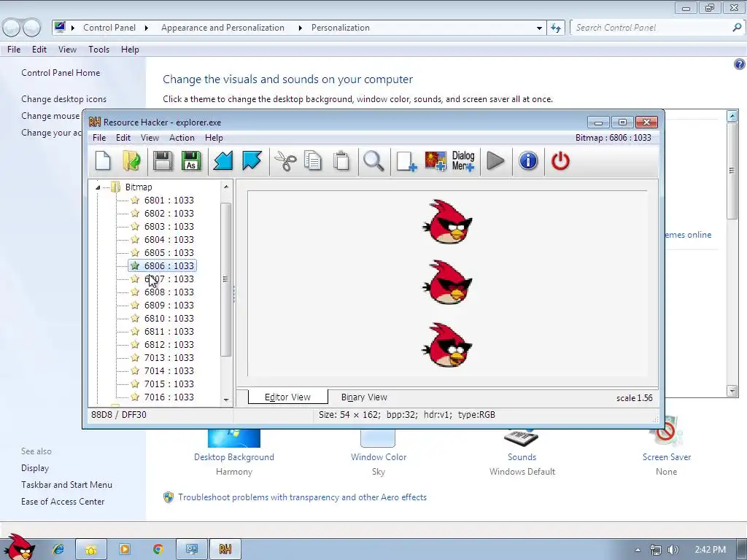
Task: Click the Find magnifying glass icon
Action: tap(373, 161)
